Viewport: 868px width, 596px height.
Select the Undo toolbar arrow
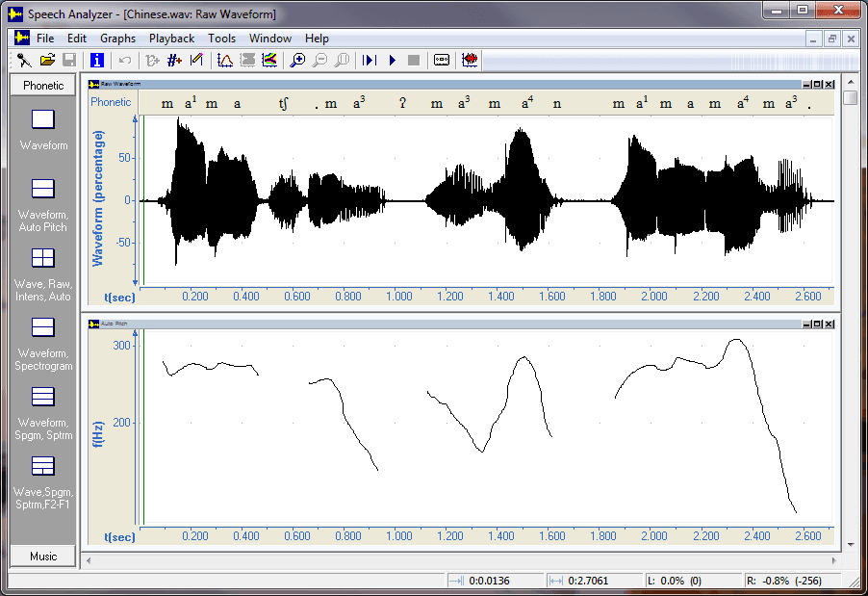pos(123,60)
